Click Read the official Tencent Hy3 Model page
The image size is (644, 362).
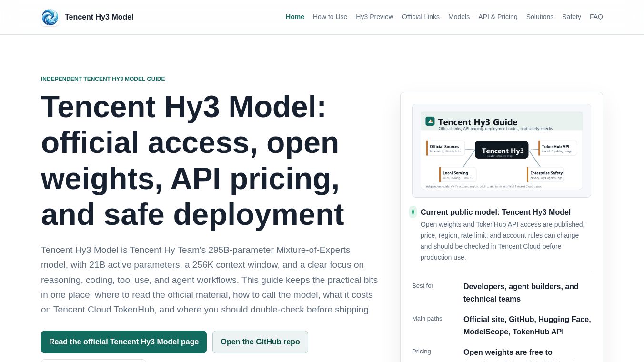[124, 342]
